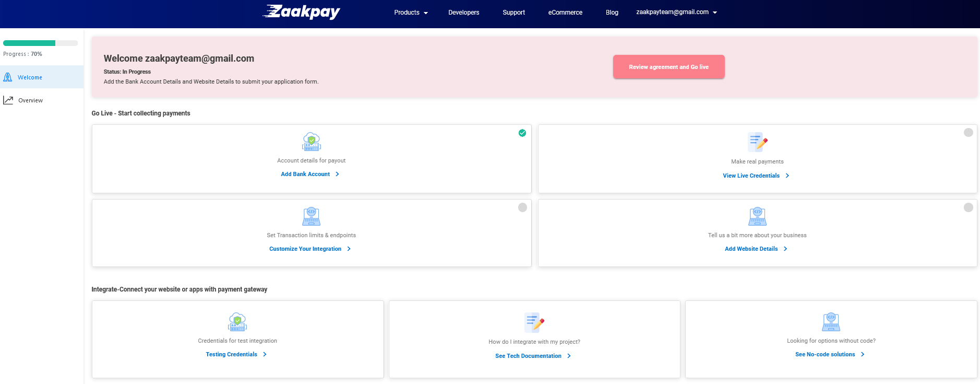Click the Looking for options without code text
The width and height of the screenshot is (980, 384).
point(831,341)
